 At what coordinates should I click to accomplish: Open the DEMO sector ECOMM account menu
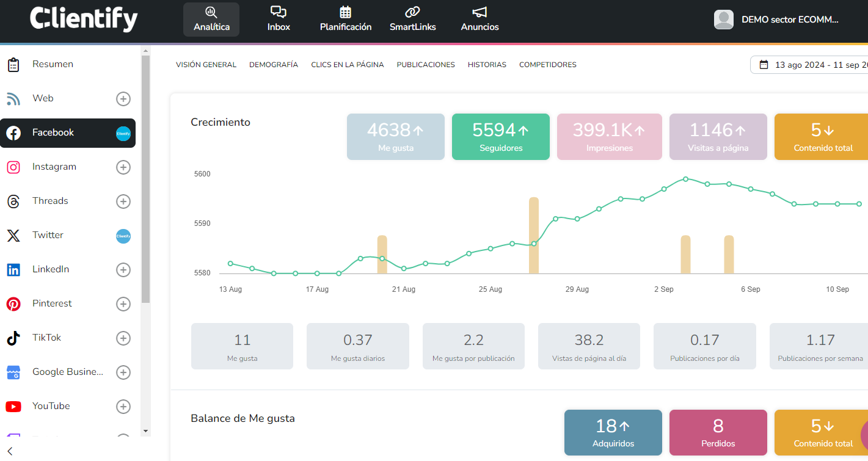coord(788,19)
